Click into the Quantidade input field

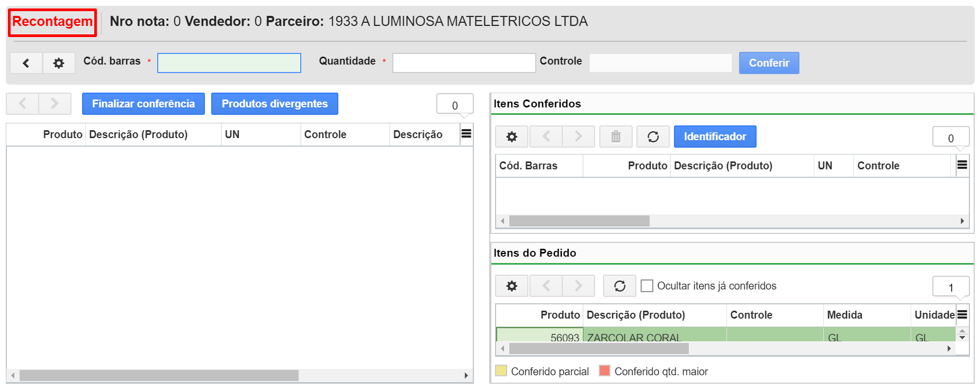[464, 63]
